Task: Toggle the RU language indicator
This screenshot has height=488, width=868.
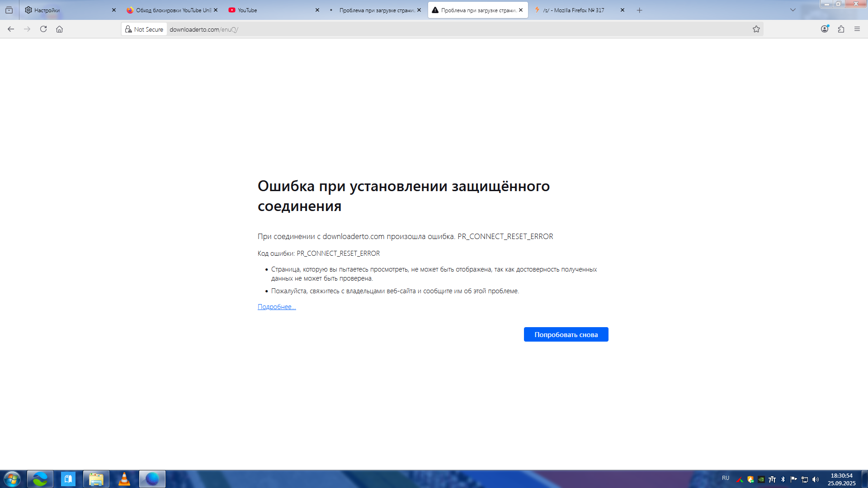Action: click(x=725, y=478)
